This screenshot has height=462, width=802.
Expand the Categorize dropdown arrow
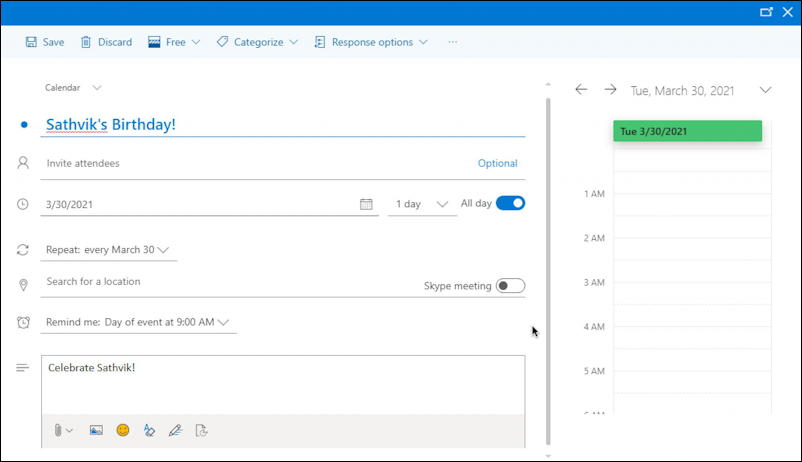(293, 42)
